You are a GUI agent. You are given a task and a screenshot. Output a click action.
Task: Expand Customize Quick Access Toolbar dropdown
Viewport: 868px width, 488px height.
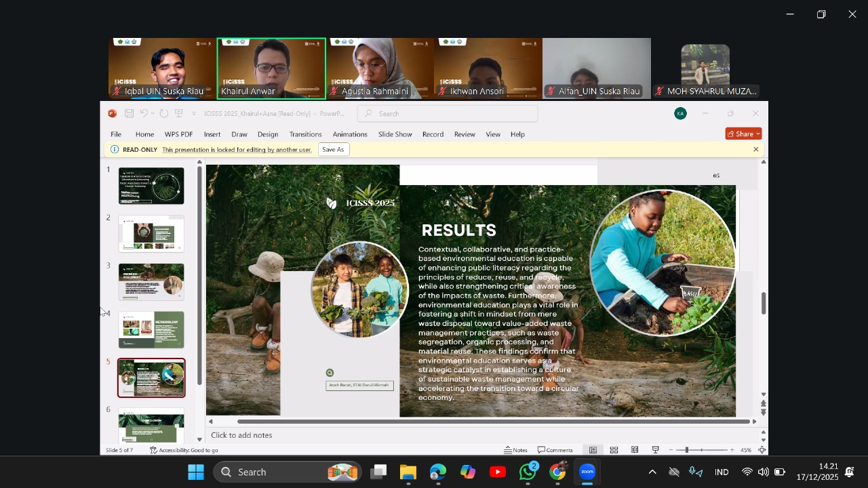pyautogui.click(x=194, y=114)
